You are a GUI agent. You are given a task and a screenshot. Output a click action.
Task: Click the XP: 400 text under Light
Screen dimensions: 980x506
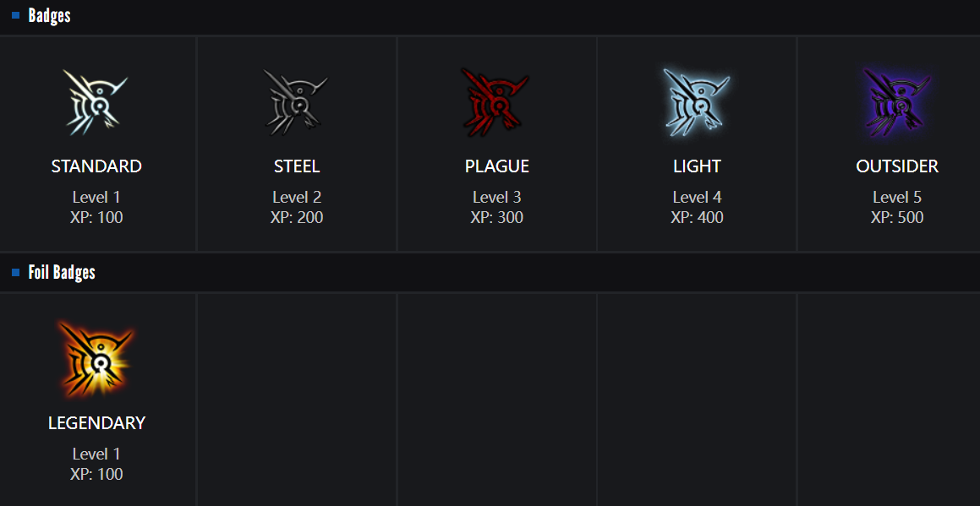pos(697,218)
